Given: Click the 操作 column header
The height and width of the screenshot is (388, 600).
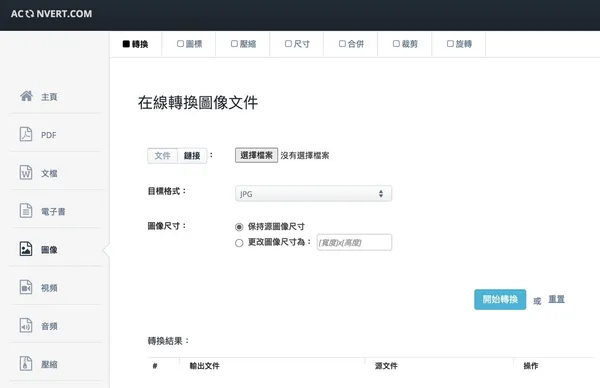Looking at the screenshot, I should [x=531, y=366].
